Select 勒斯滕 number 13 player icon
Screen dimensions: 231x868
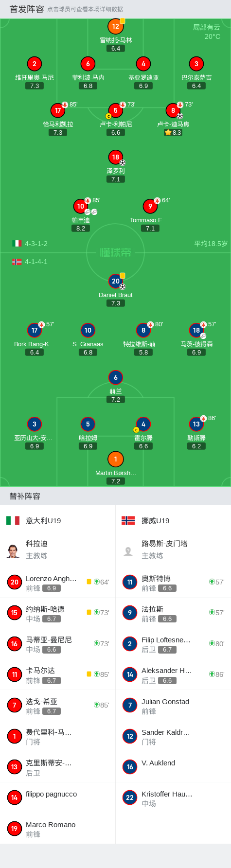(x=196, y=424)
